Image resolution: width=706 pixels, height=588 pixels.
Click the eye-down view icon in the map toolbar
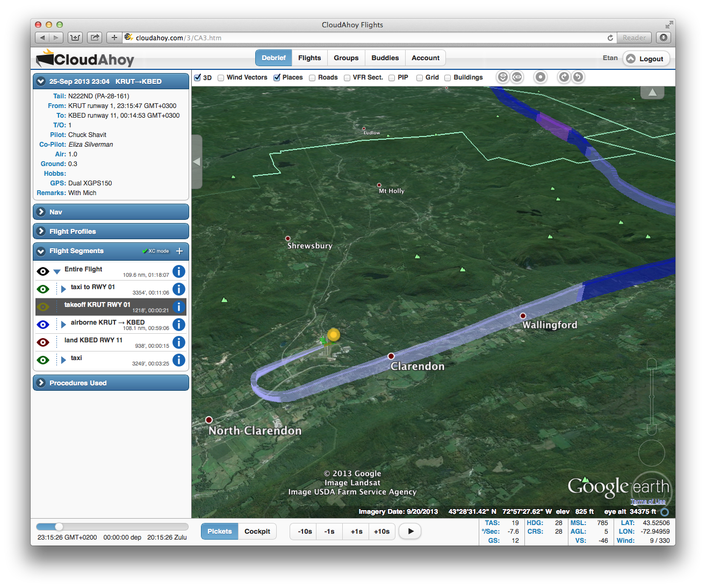coord(502,77)
